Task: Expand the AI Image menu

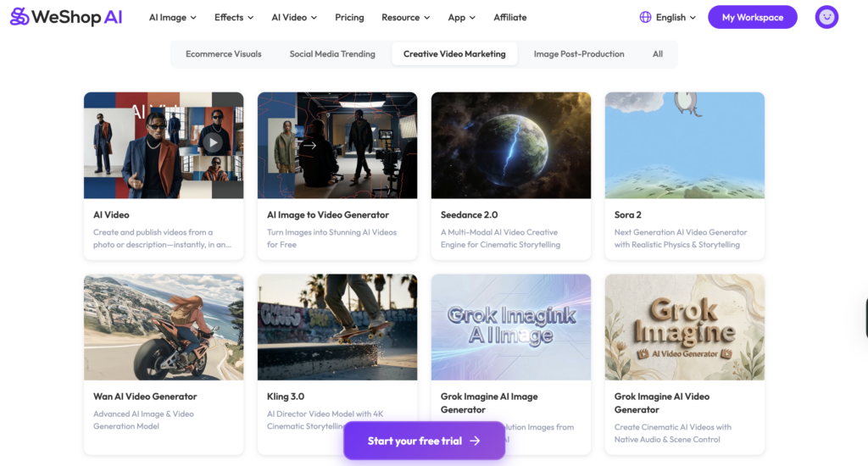Action: pyautogui.click(x=173, y=17)
